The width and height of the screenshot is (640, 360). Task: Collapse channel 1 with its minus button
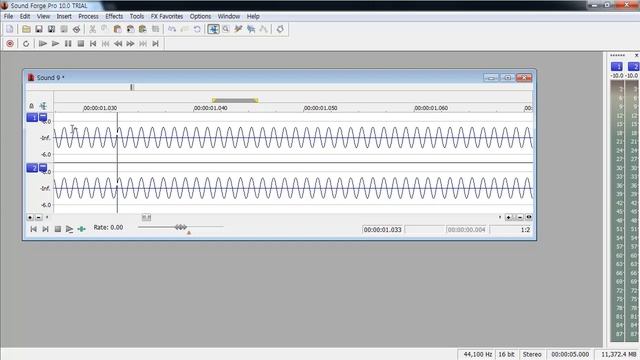pos(43,117)
